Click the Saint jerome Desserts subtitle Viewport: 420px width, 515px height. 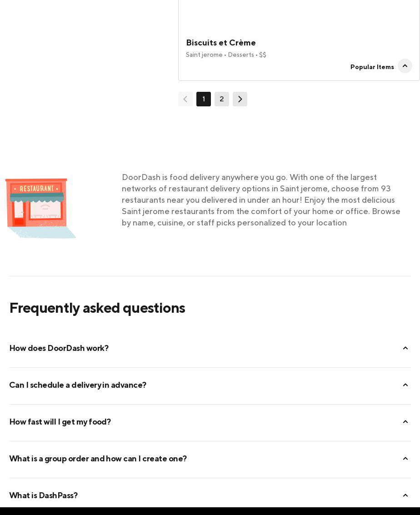click(226, 55)
